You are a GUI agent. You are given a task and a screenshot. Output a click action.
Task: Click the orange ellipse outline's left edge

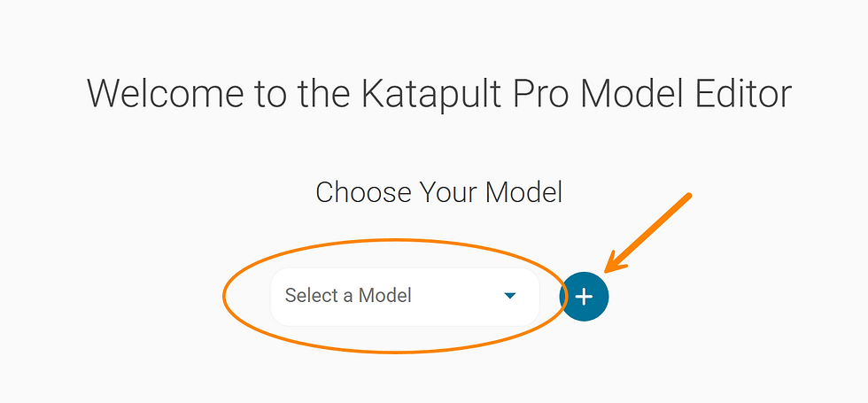click(224, 296)
